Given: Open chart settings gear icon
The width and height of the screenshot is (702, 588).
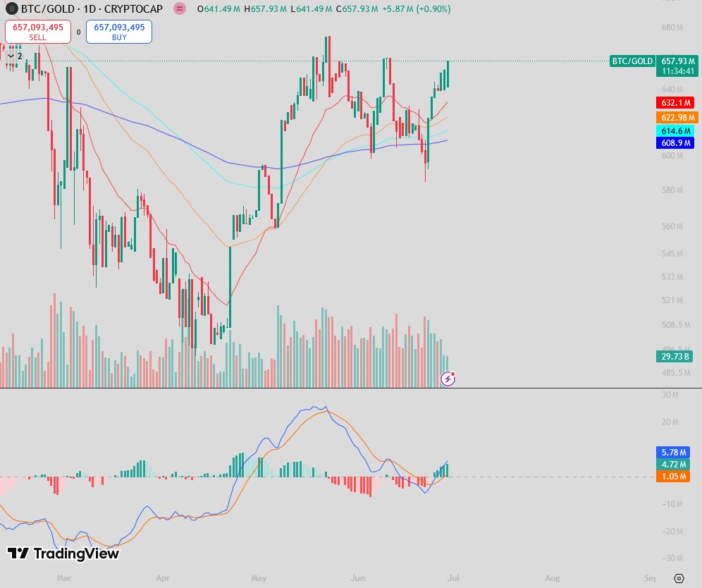Looking at the screenshot, I should [679, 578].
